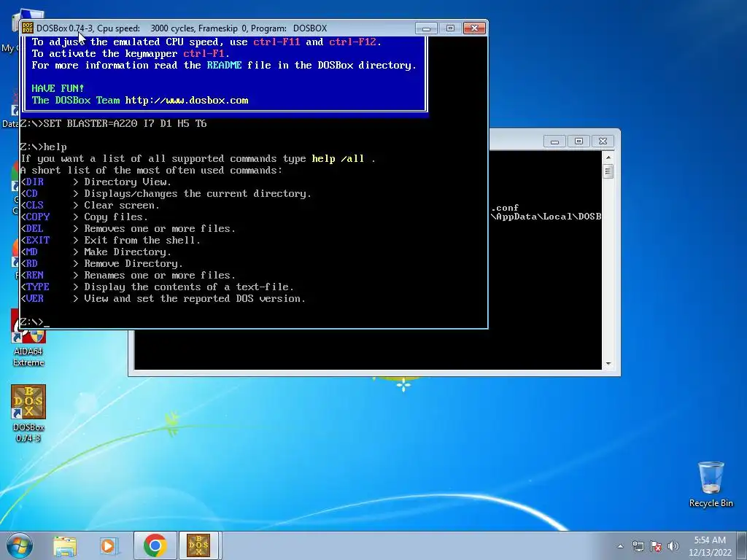Maximize the background console window
747x560 pixels.
578,141
